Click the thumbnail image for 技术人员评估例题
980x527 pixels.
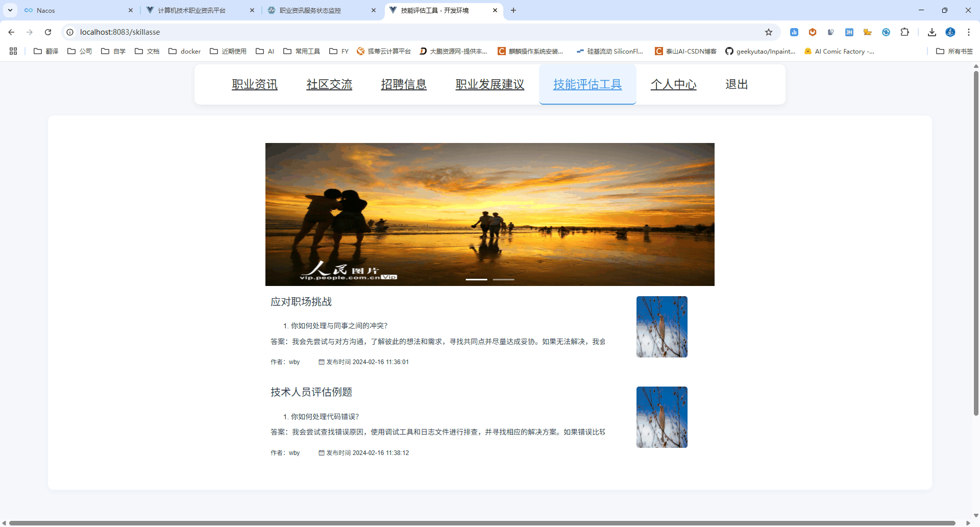661,417
